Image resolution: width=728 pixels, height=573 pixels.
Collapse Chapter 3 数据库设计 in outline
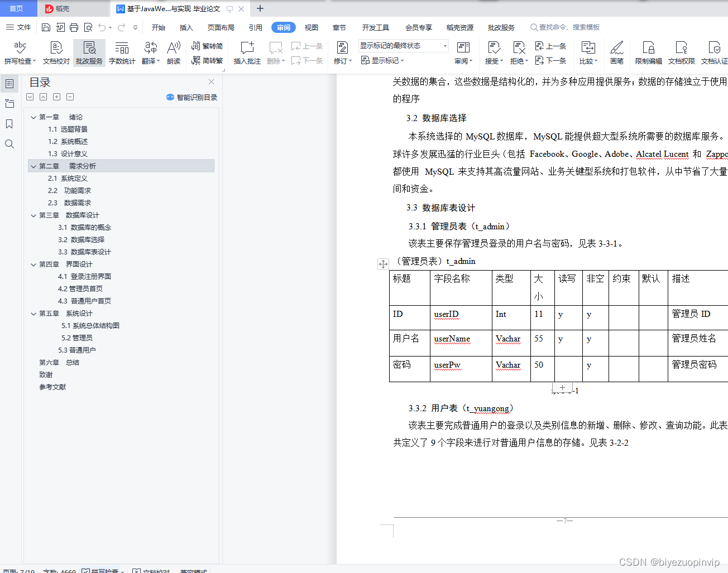coord(33,215)
